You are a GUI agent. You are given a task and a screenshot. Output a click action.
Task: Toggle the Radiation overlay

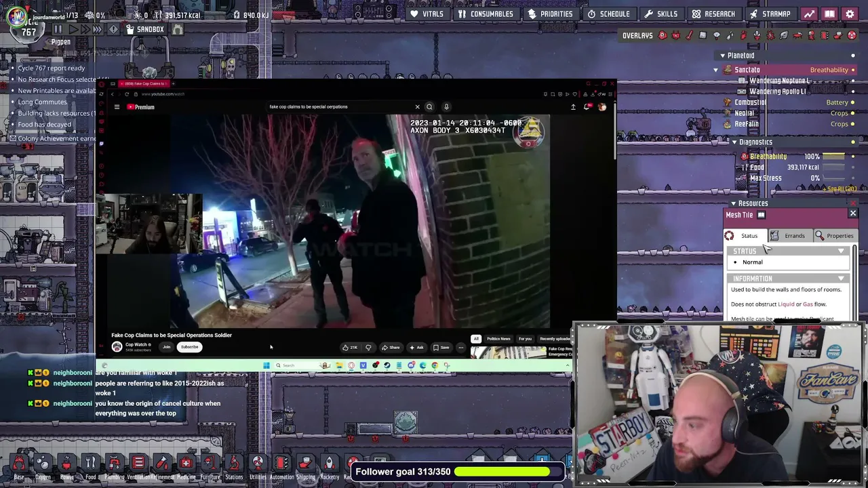(x=852, y=35)
